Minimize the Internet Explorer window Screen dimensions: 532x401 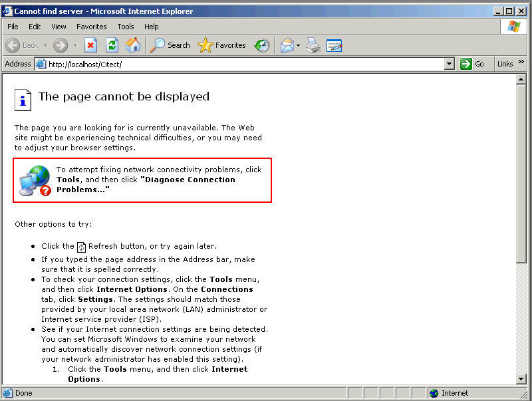(498, 11)
